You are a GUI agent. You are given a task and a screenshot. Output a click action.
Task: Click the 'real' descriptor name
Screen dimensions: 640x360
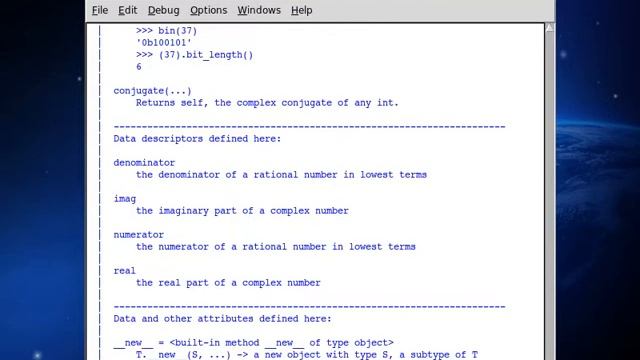coord(124,271)
